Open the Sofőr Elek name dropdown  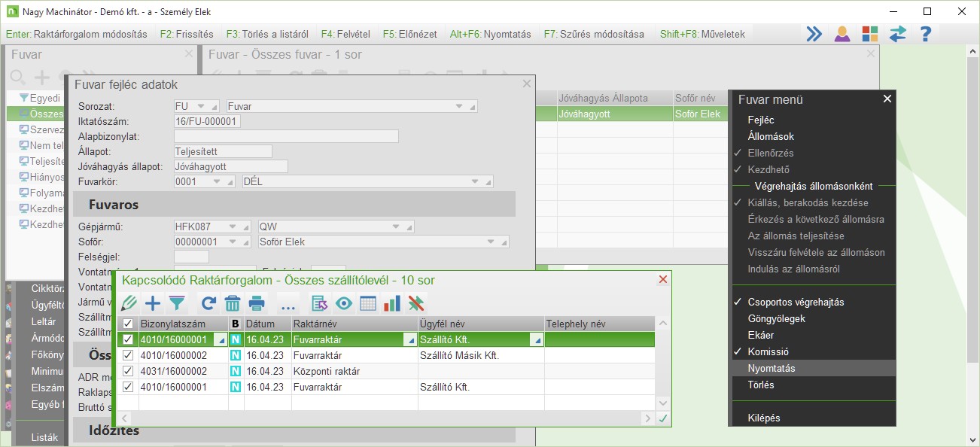pyautogui.click(x=491, y=242)
